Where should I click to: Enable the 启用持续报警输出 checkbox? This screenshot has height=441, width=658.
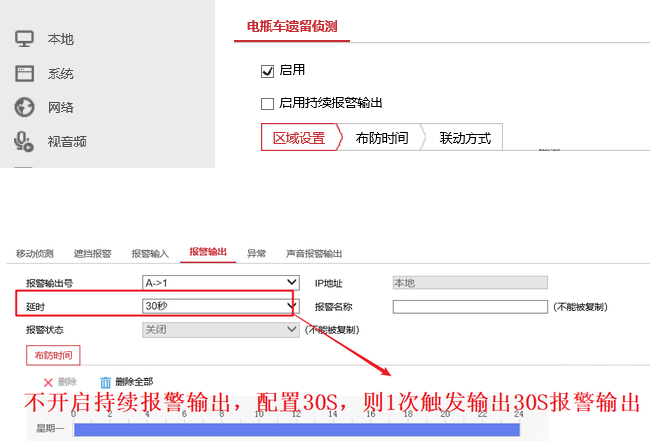(267, 103)
